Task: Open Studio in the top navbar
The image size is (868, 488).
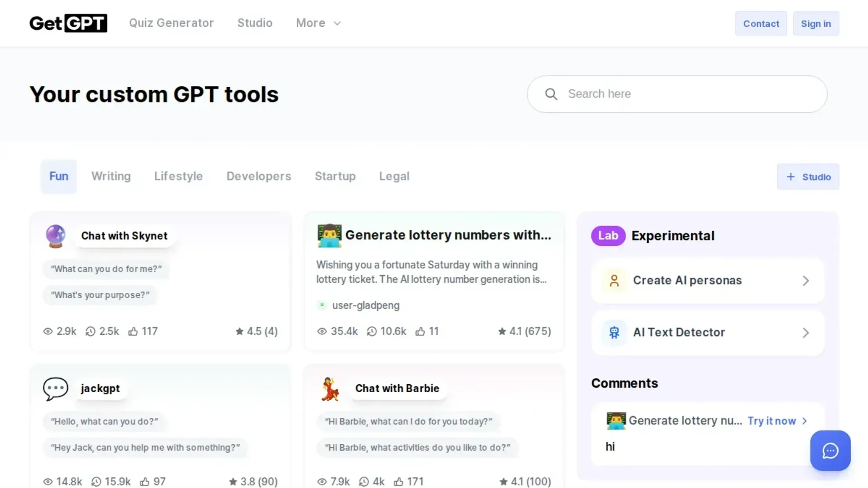Action: pos(255,23)
